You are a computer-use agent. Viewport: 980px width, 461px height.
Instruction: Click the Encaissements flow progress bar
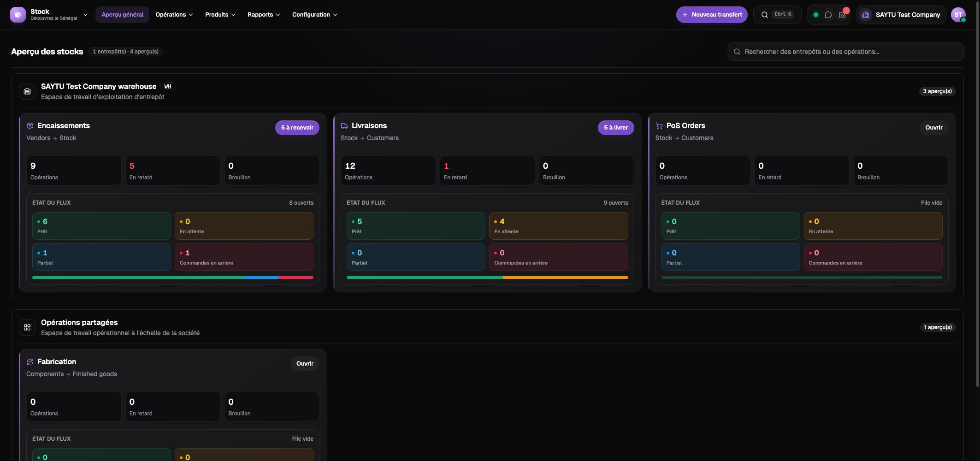173,278
